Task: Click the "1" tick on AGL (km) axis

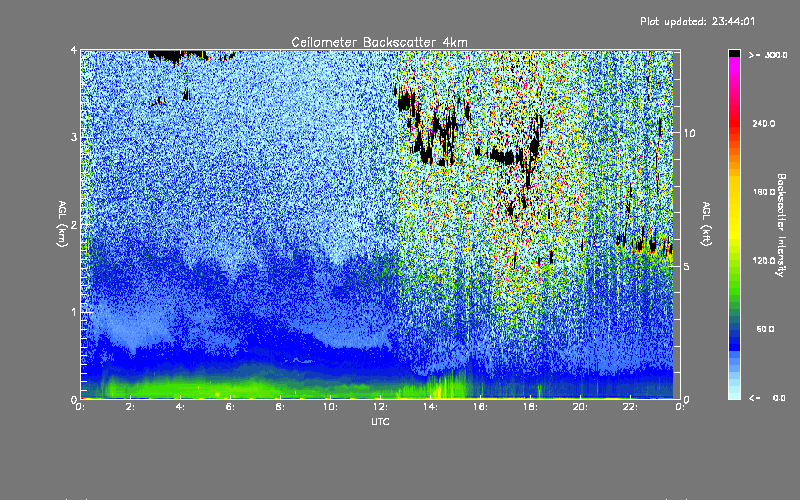Action: point(74,312)
